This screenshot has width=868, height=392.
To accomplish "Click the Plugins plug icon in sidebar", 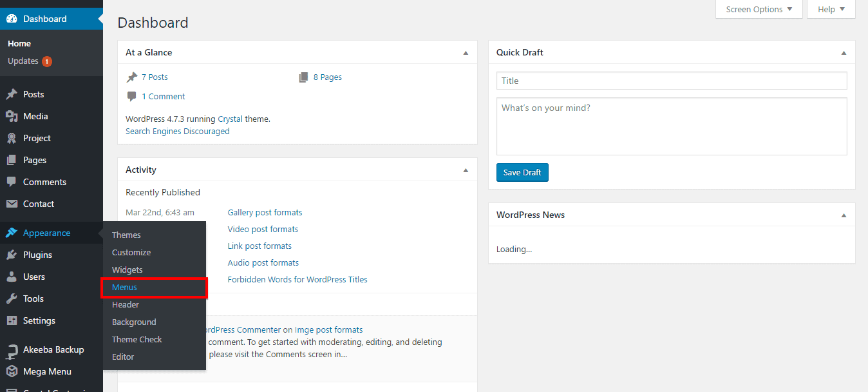I will [12, 255].
